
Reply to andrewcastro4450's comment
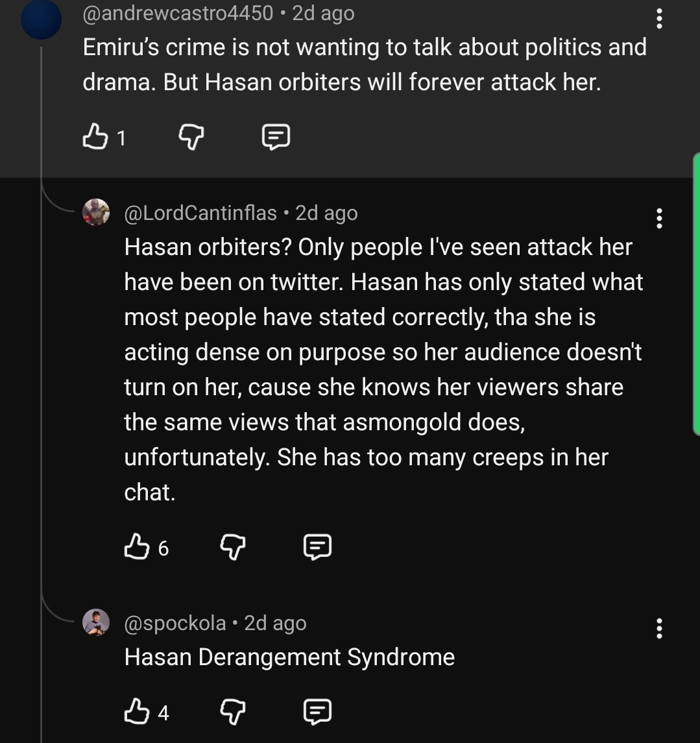pos(276,137)
